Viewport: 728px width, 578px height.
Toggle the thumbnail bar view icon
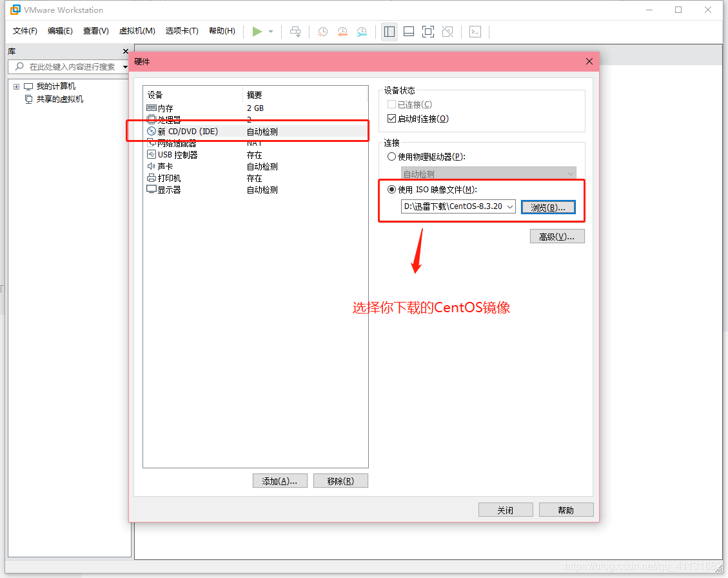(x=409, y=32)
